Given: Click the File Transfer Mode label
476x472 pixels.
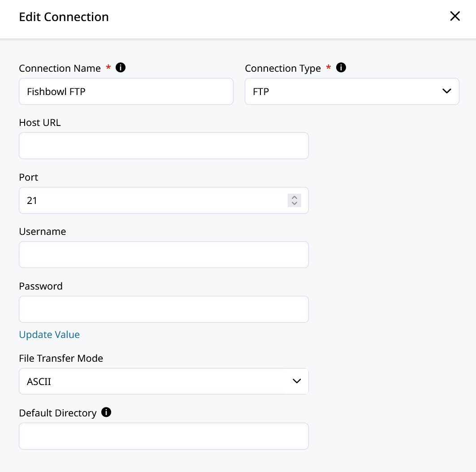Looking at the screenshot, I should 61,358.
